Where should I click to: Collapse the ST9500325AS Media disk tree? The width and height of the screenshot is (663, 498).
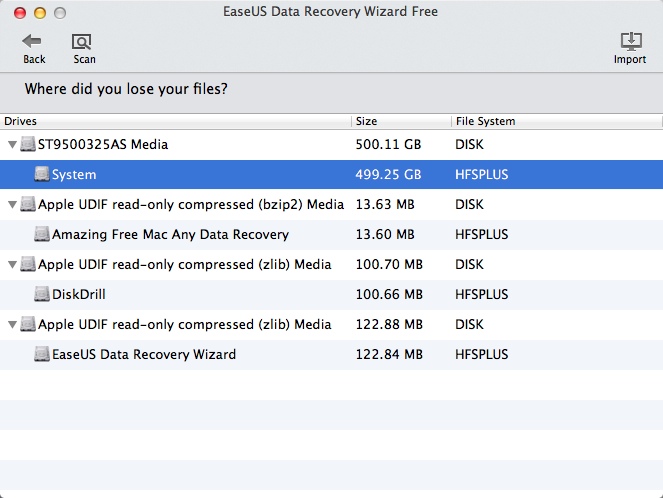(x=12, y=144)
